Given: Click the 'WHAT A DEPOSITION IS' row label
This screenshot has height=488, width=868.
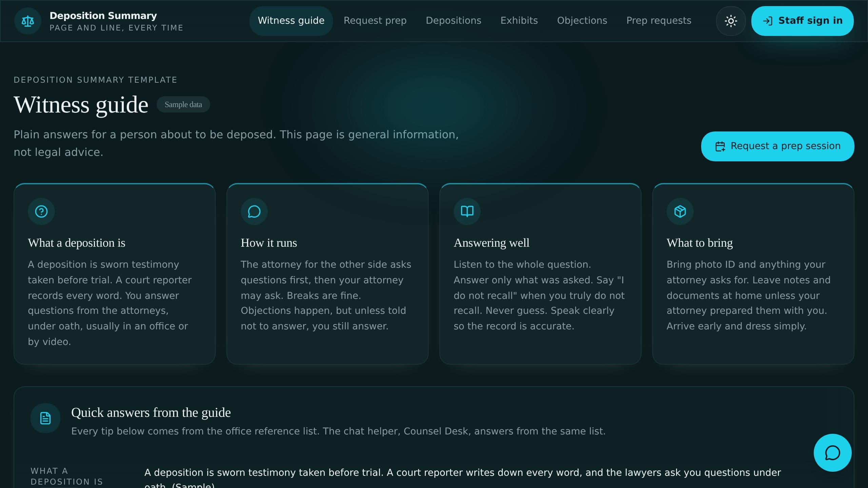Looking at the screenshot, I should (x=67, y=476).
